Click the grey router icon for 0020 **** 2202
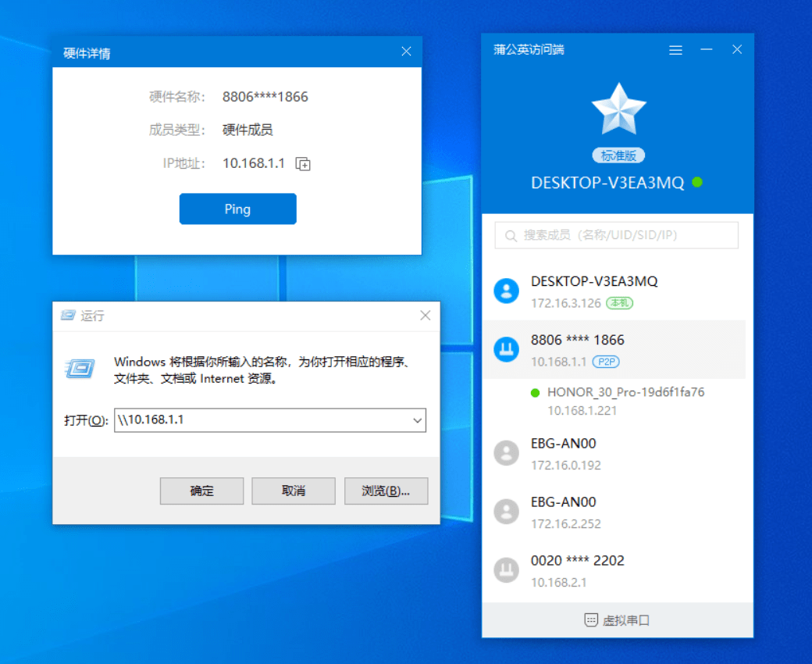 click(507, 570)
